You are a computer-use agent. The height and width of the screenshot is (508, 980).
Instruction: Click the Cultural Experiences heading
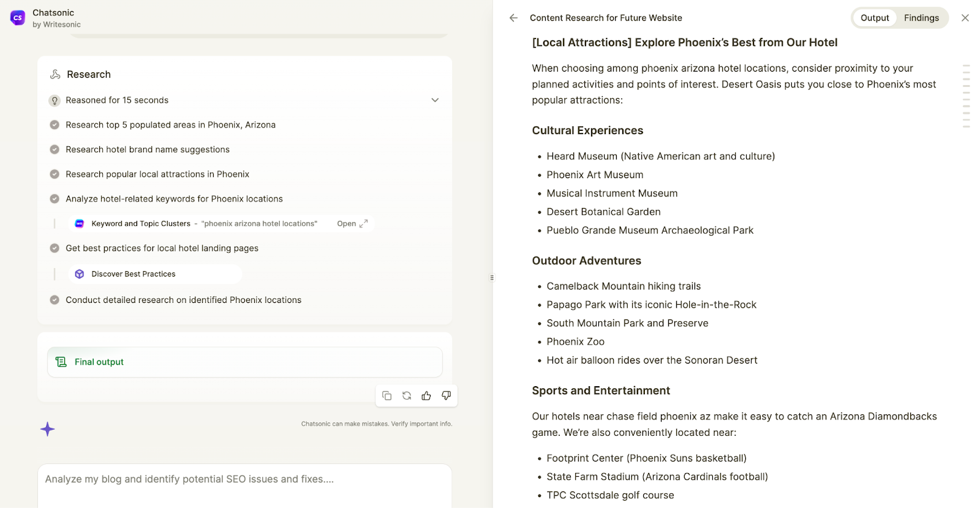[x=587, y=130]
